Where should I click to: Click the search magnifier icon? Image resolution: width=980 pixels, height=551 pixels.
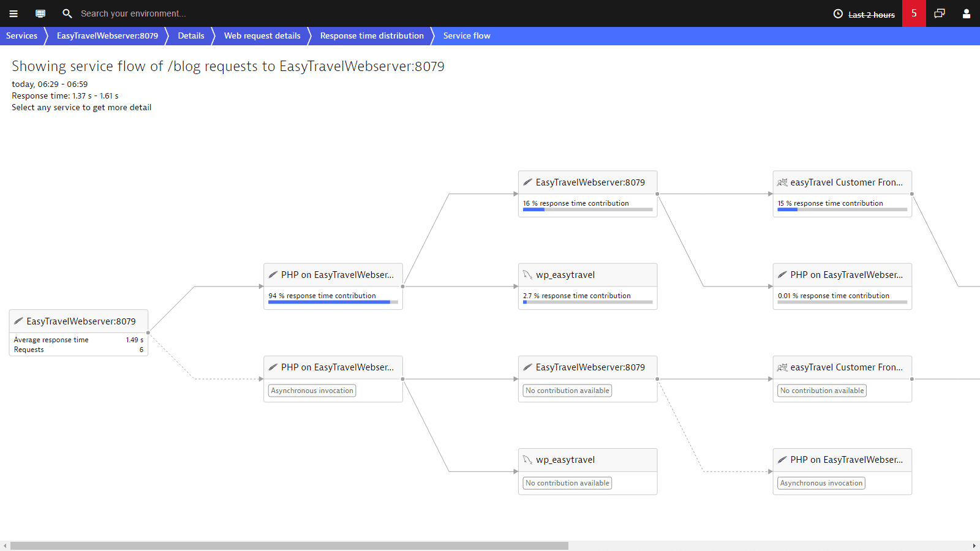pyautogui.click(x=67, y=13)
